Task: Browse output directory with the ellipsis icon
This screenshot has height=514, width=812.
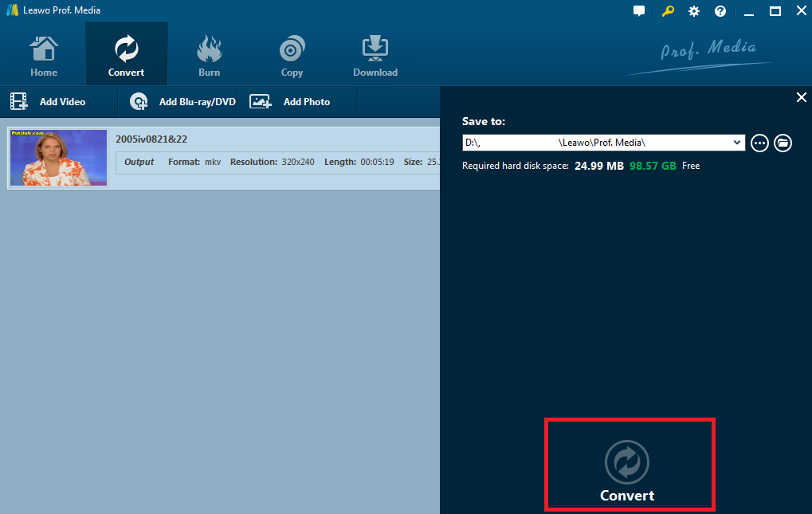Action: pos(759,143)
